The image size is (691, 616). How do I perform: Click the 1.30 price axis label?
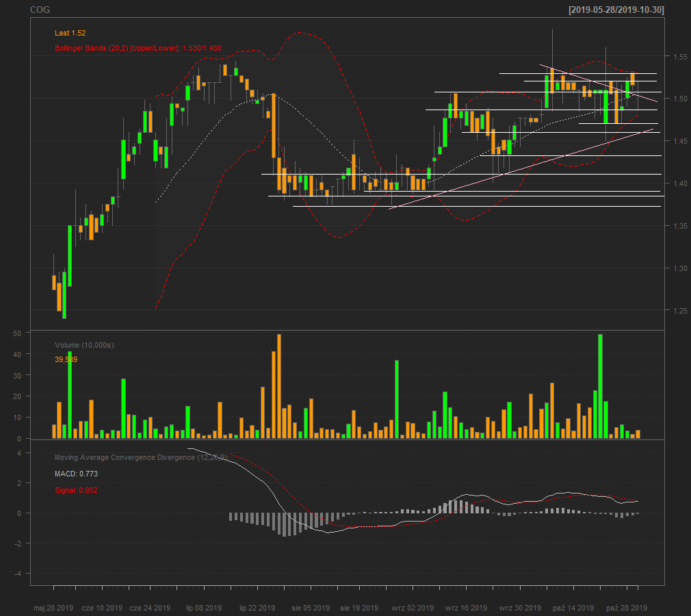point(681,268)
